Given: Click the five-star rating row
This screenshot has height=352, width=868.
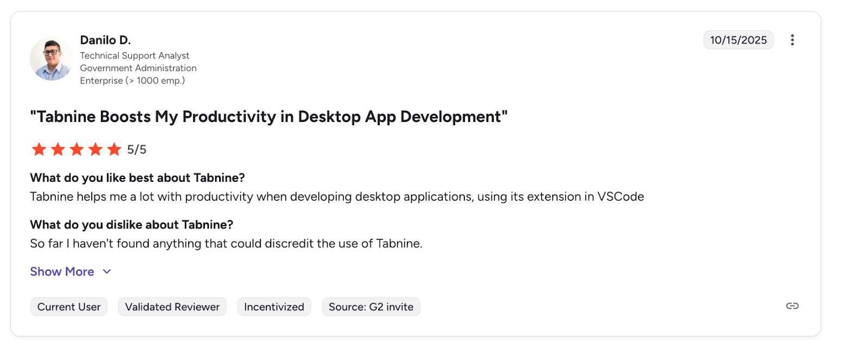Looking at the screenshot, I should coord(76,149).
